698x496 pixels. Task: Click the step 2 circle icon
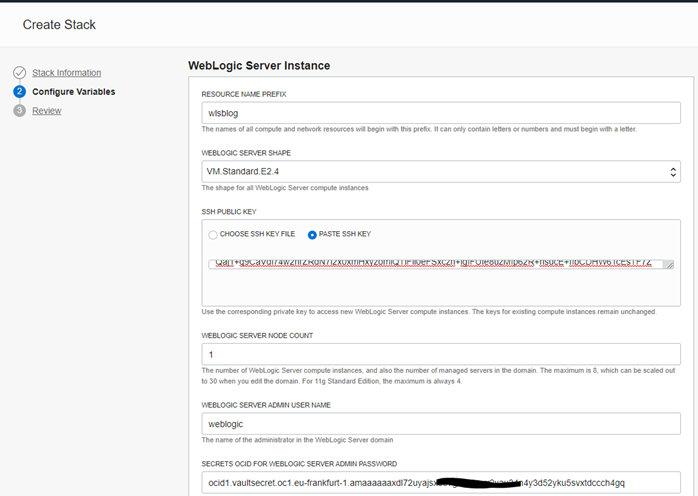coord(20,92)
